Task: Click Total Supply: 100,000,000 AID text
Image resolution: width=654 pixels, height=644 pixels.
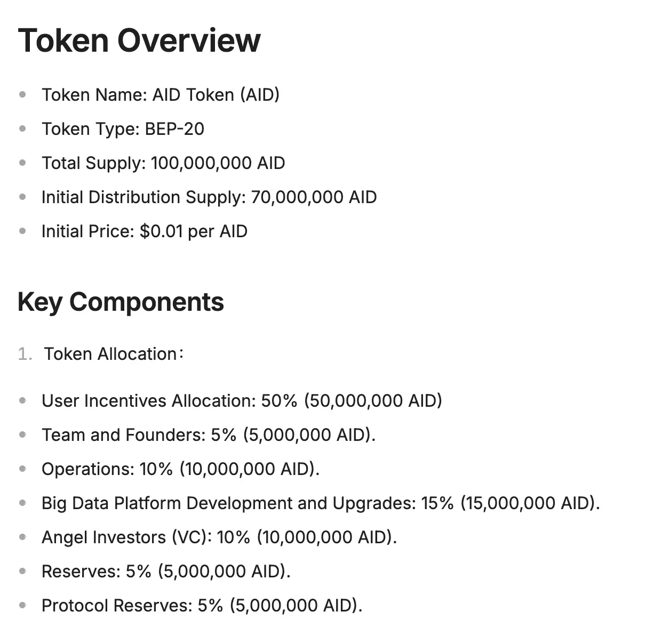Action: [x=163, y=163]
